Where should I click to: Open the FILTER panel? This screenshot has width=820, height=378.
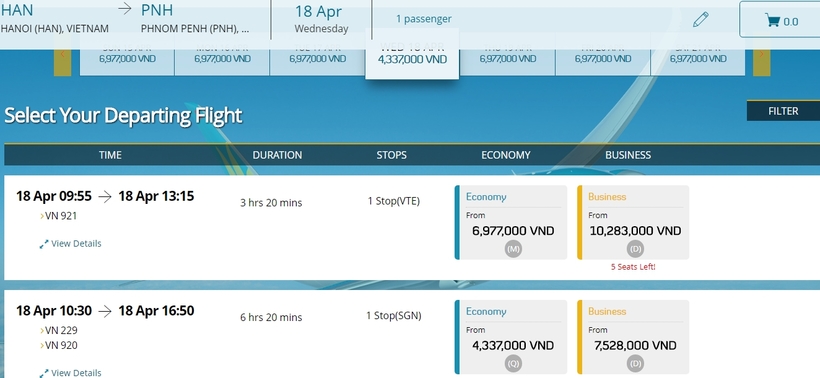[x=783, y=111]
